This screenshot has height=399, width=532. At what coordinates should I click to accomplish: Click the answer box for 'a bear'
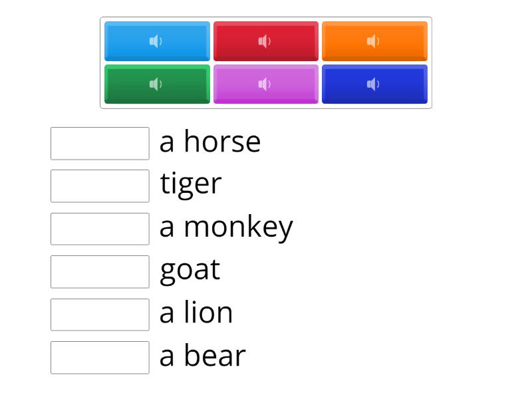100,357
